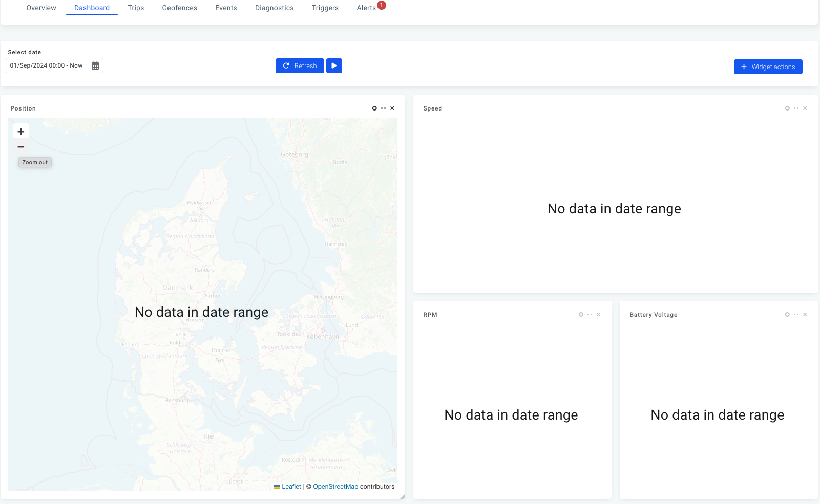Viewport: 820px width, 504px height.
Task: Click the Position widget resize handle
Action: pos(403,496)
